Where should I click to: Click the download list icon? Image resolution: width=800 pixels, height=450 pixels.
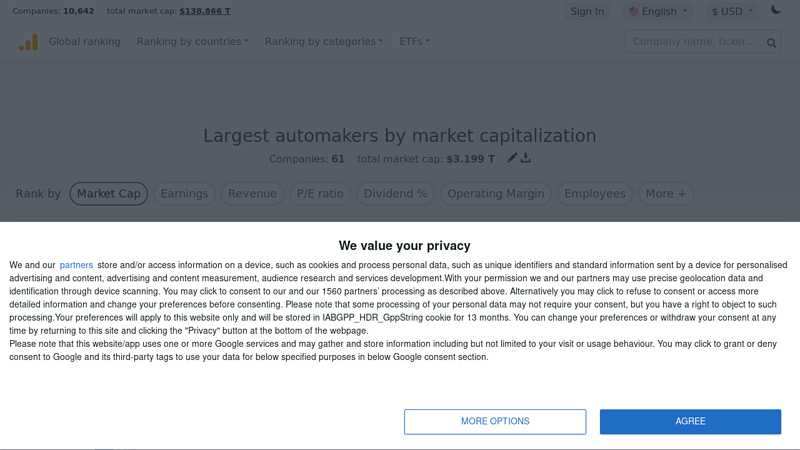[526, 158]
